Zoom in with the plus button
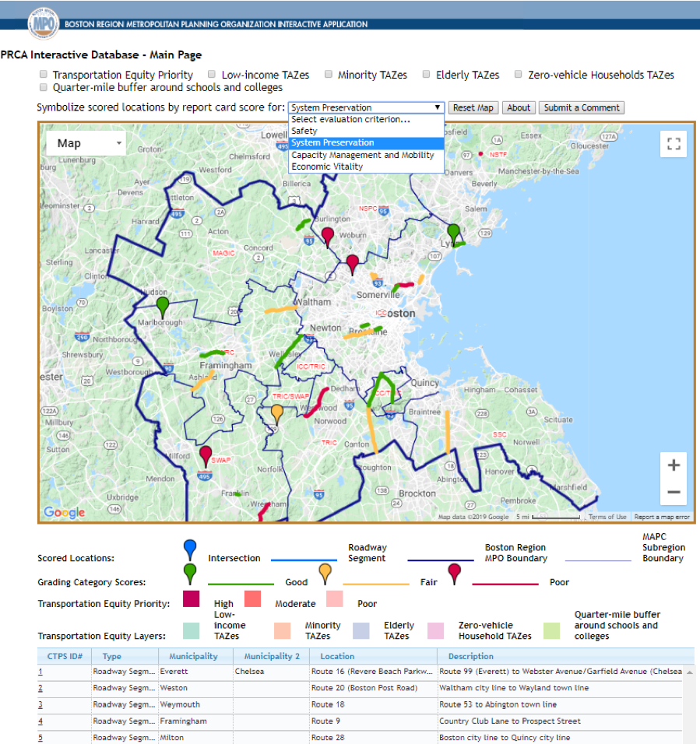700x744 pixels. 674,465
